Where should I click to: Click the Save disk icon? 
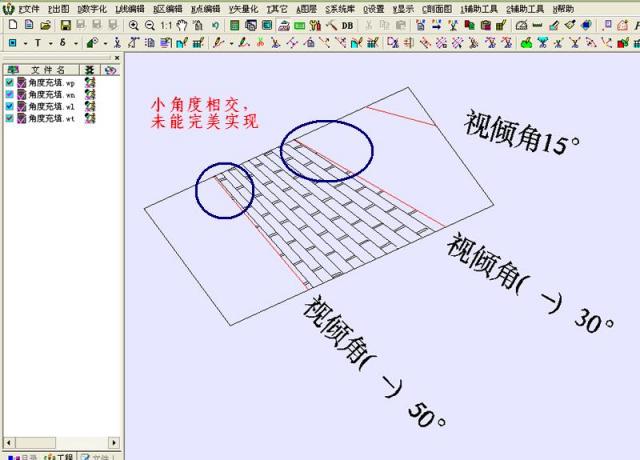click(x=66, y=25)
